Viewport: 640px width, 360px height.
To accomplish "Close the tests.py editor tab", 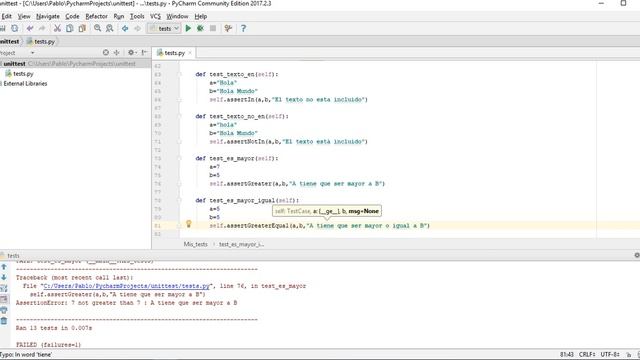I will pyautogui.click(x=190, y=53).
